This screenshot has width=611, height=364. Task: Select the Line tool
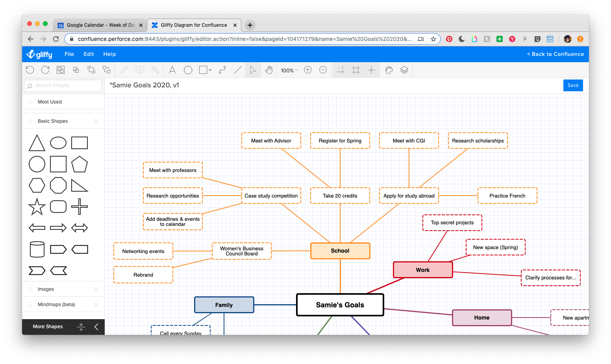(x=237, y=70)
